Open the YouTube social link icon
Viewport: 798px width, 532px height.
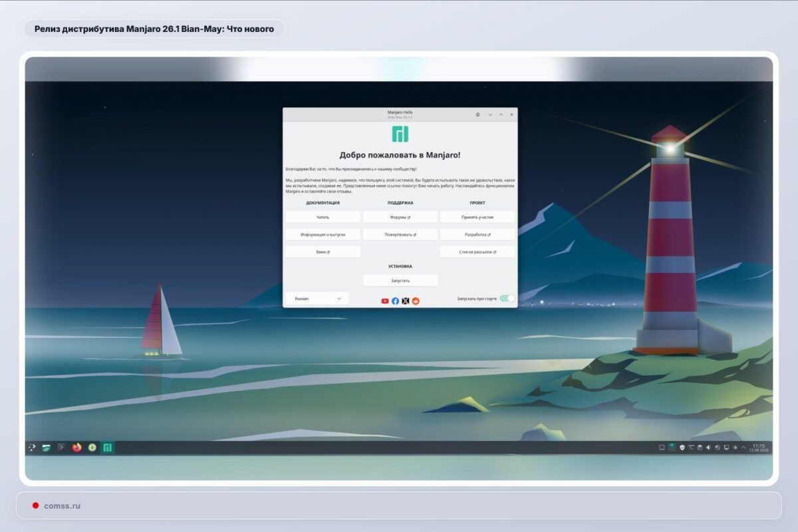(385, 301)
